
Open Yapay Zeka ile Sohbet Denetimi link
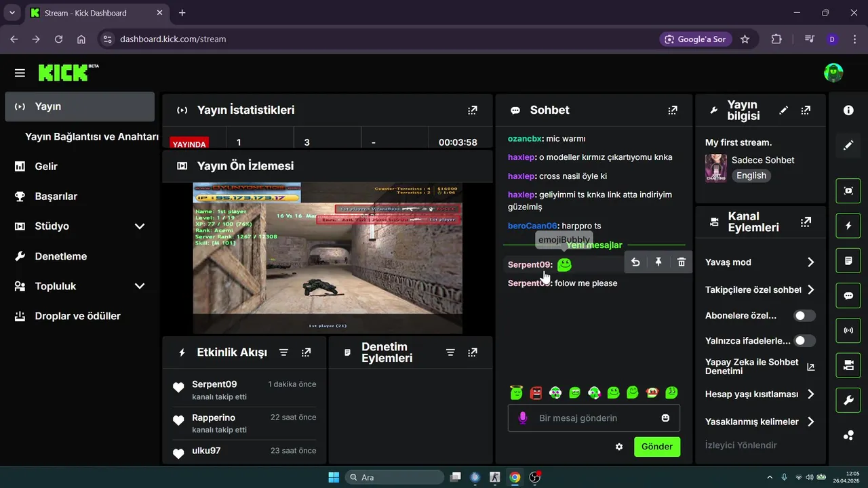point(760,367)
